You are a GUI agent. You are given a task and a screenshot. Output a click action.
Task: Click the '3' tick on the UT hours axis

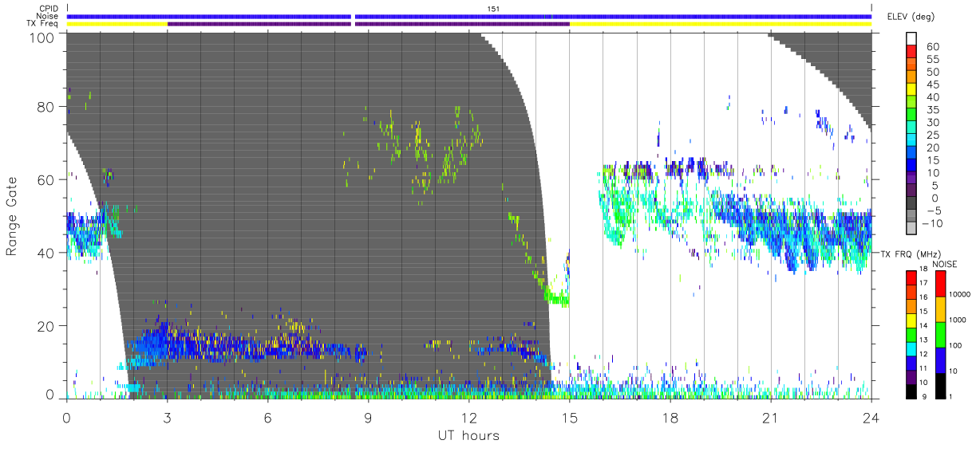click(167, 418)
